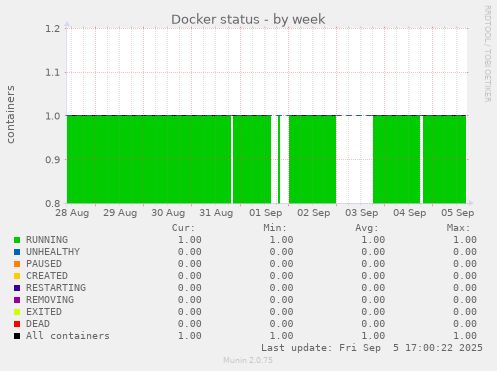Click the RESTARTING legend label
The image size is (497, 371).
56,288
